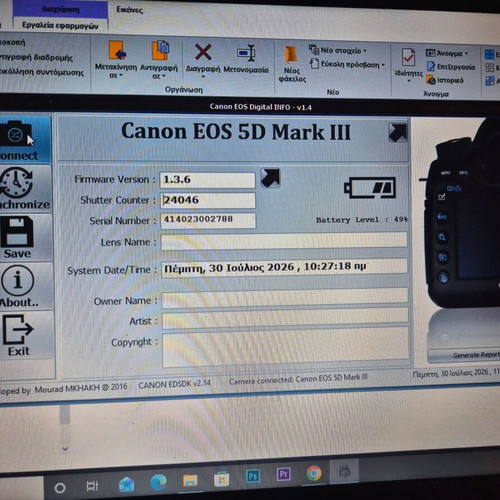
Task: Click the Exit door icon
Action: tap(17, 329)
